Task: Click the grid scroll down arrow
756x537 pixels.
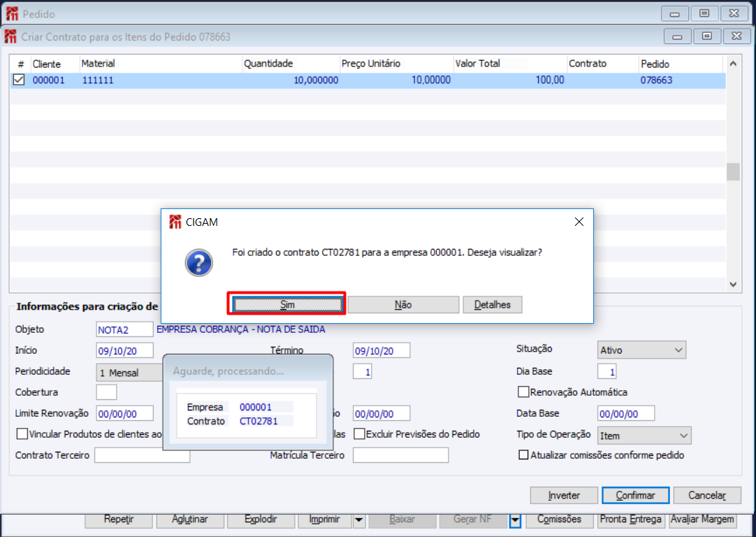Action: (x=733, y=285)
